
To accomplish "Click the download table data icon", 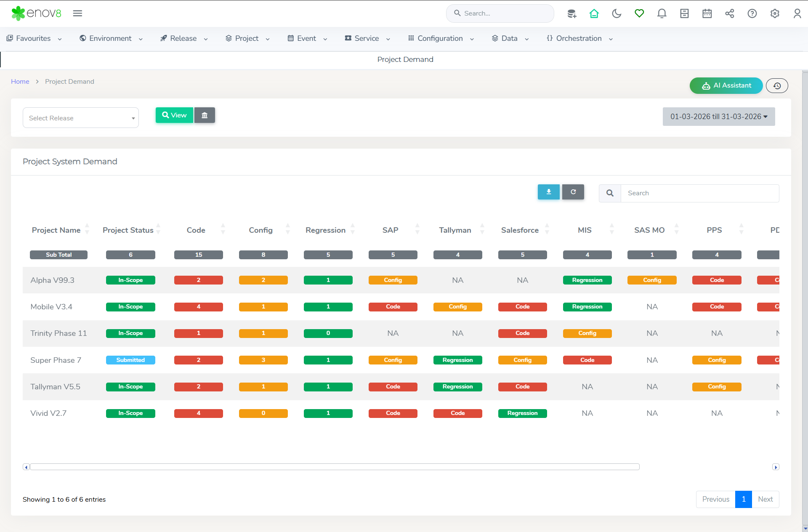I will pyautogui.click(x=548, y=192).
